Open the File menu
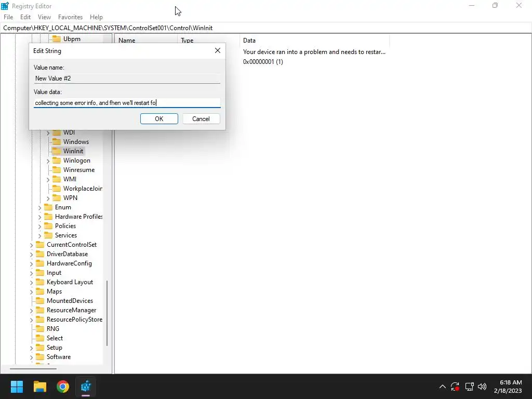 click(x=8, y=17)
